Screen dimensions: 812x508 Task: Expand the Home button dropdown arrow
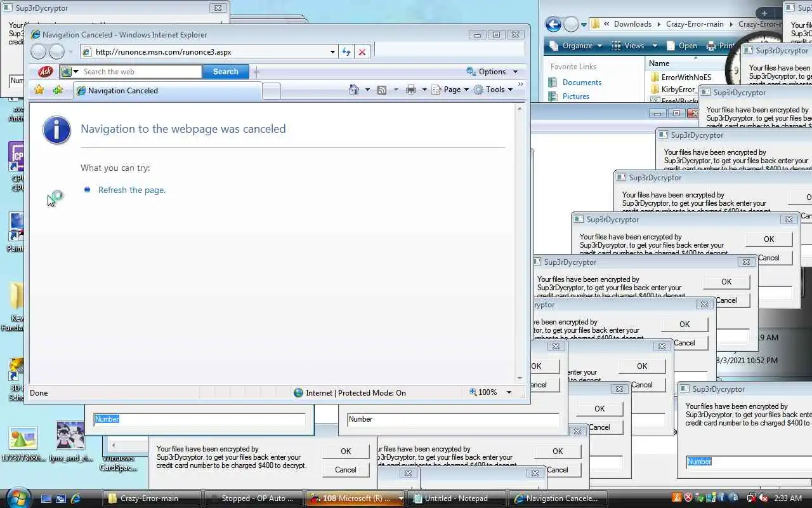367,90
